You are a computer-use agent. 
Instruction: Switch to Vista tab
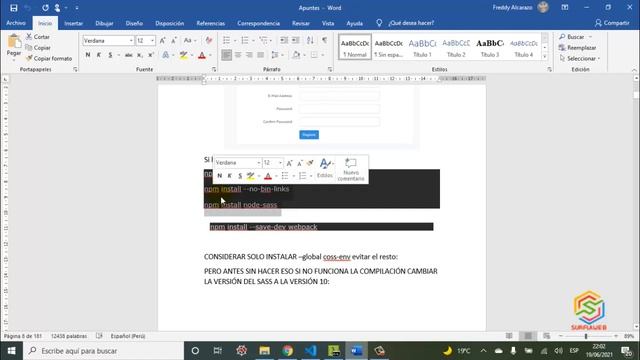(328, 23)
